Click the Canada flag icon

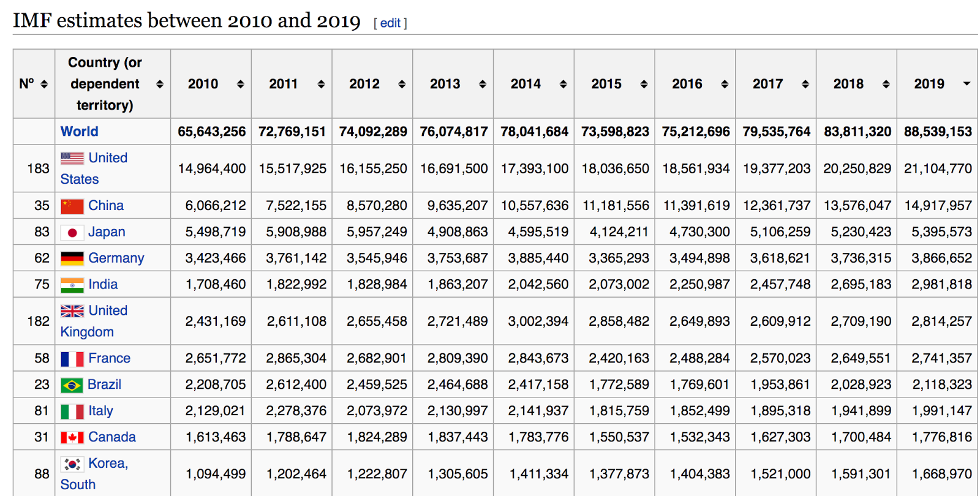72,437
